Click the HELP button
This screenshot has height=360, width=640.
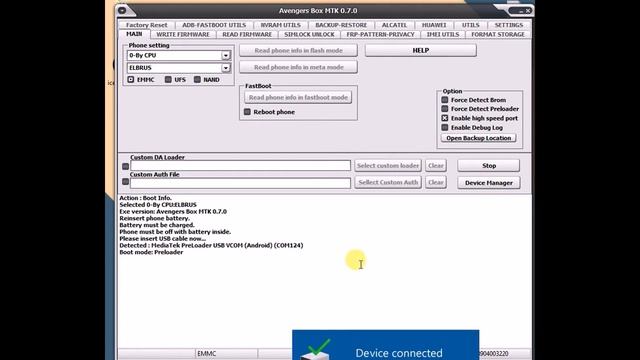(x=420, y=50)
